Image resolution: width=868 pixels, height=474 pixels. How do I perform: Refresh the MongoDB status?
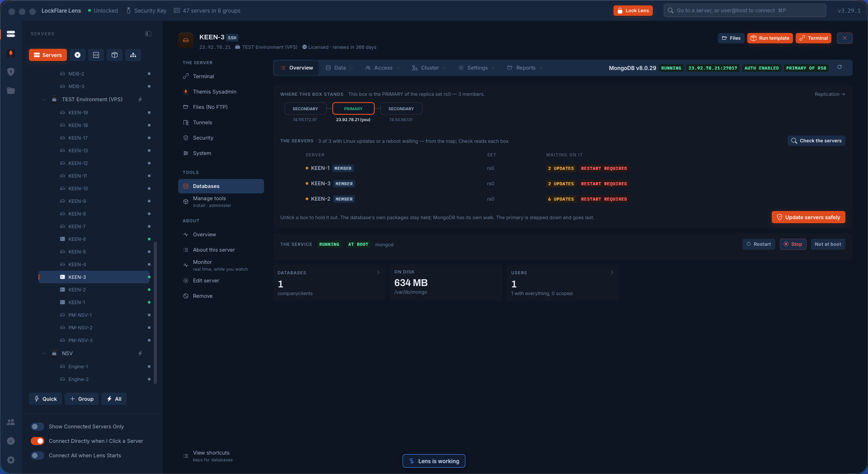[840, 67]
